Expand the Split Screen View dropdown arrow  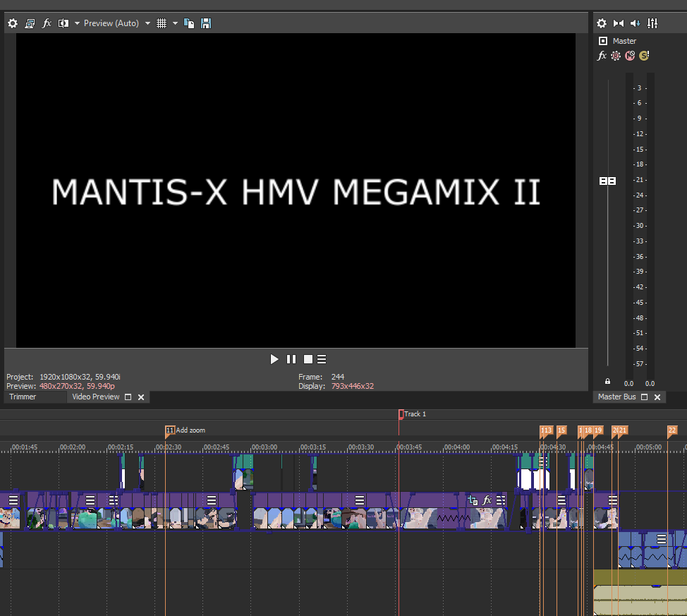(x=77, y=23)
